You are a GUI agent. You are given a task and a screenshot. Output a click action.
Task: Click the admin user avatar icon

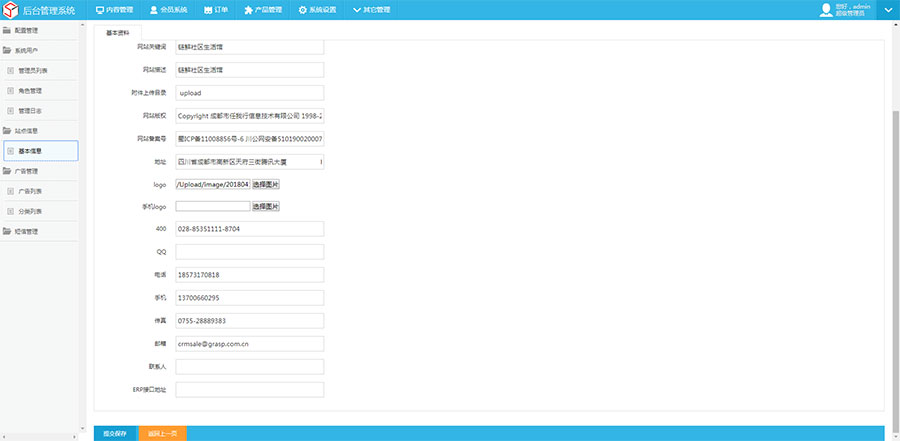825,10
